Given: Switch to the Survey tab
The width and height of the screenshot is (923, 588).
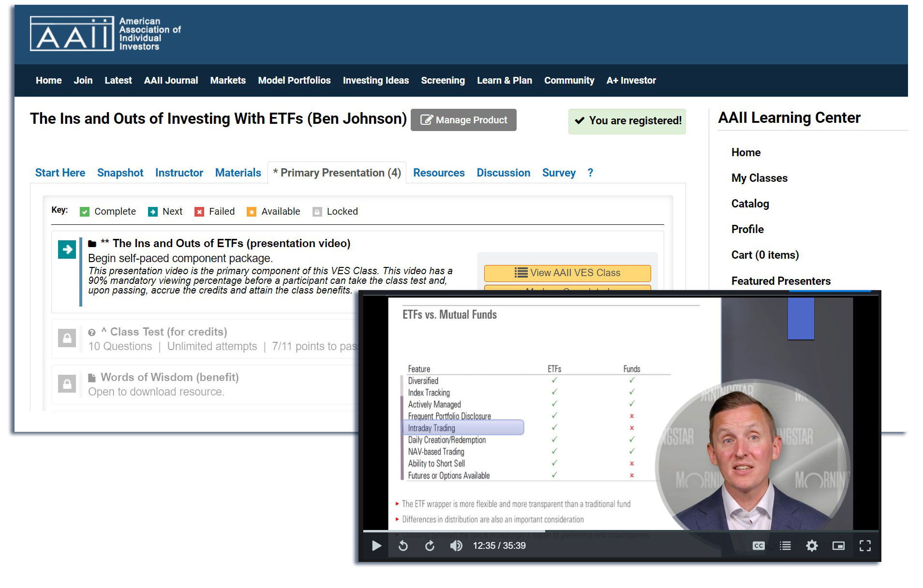Looking at the screenshot, I should click(559, 173).
